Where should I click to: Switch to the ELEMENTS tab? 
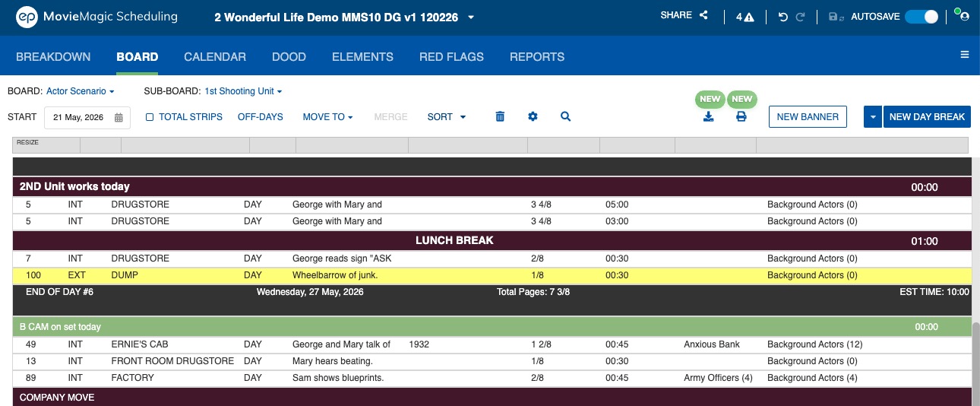point(362,56)
